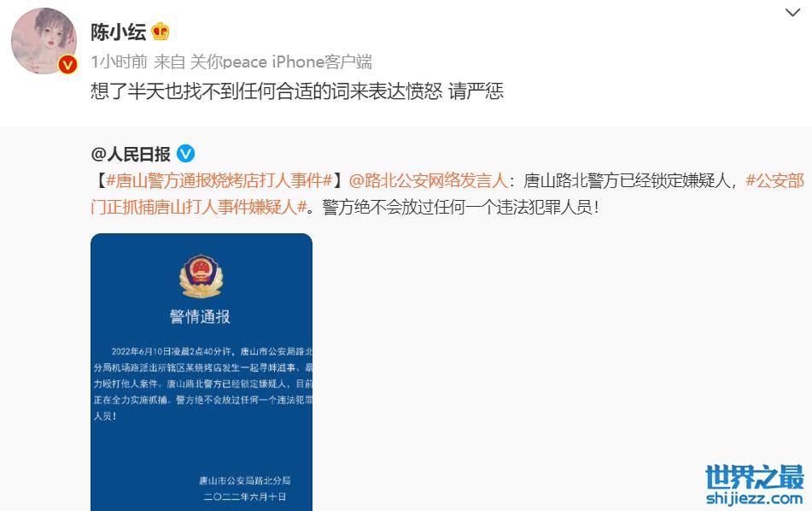812x511 pixels.
Task: Open the username 陈小纭 profile link
Action: tap(119, 32)
